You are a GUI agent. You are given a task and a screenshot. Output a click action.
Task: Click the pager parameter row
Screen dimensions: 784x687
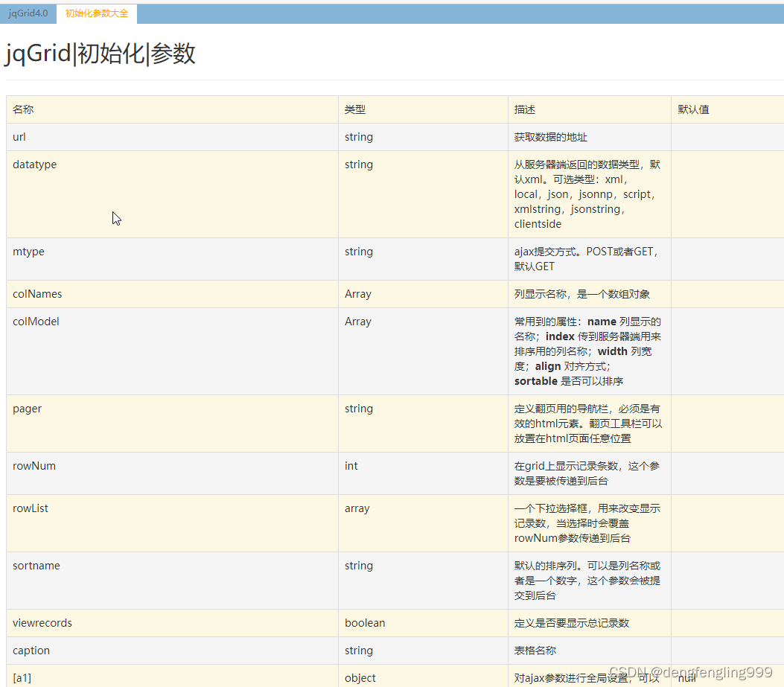click(27, 408)
